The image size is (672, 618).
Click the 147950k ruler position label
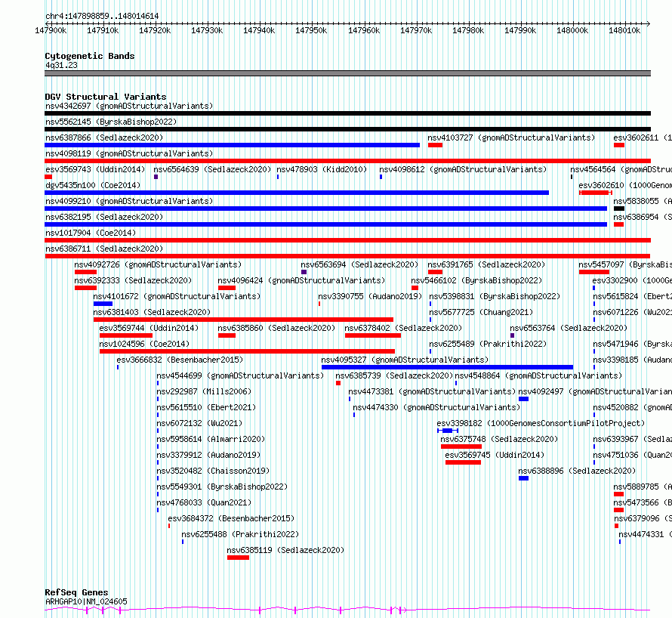coord(311,30)
